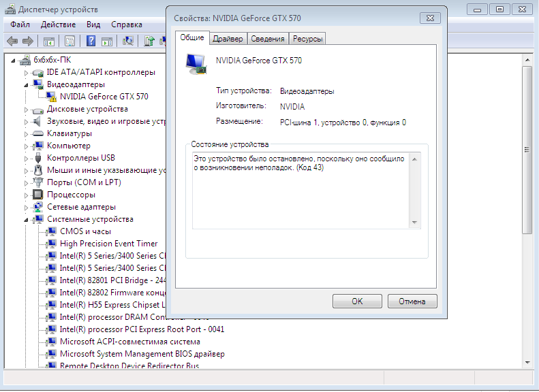This screenshot has width=539, height=392.
Task: Click the large monitor image in the dialog
Action: tap(196, 64)
